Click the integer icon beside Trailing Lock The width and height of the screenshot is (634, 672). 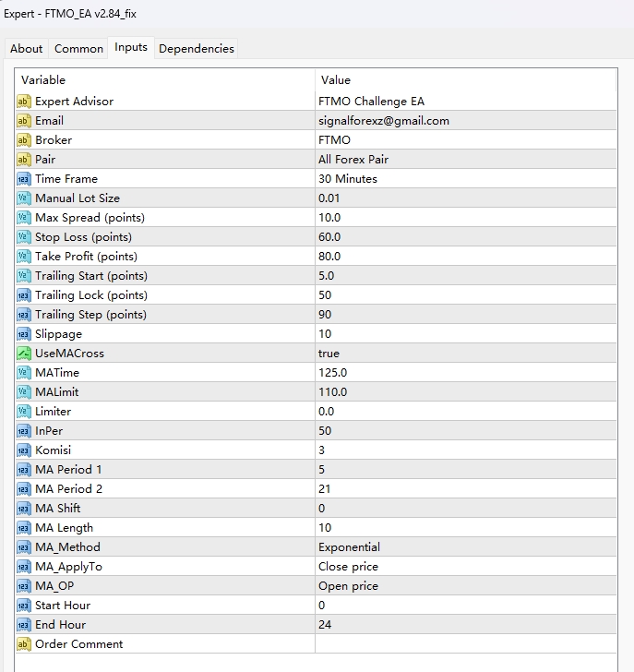click(x=24, y=295)
